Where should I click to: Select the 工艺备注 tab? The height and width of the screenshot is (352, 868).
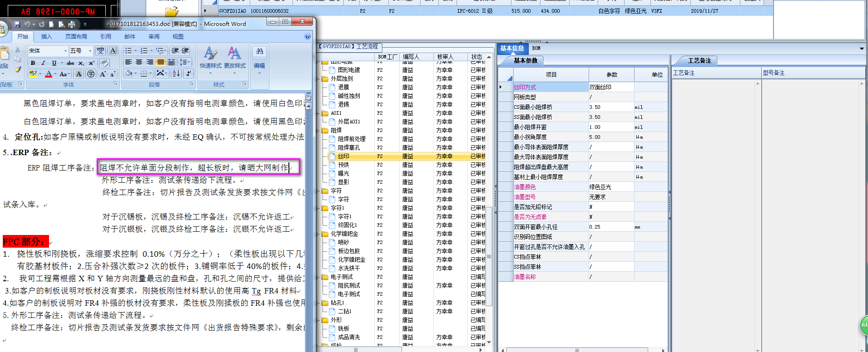pos(699,60)
